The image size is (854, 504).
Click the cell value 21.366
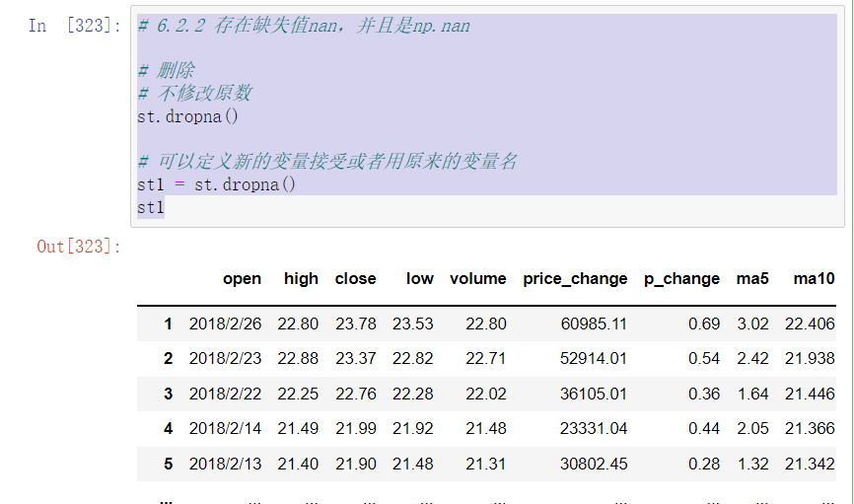810,429
